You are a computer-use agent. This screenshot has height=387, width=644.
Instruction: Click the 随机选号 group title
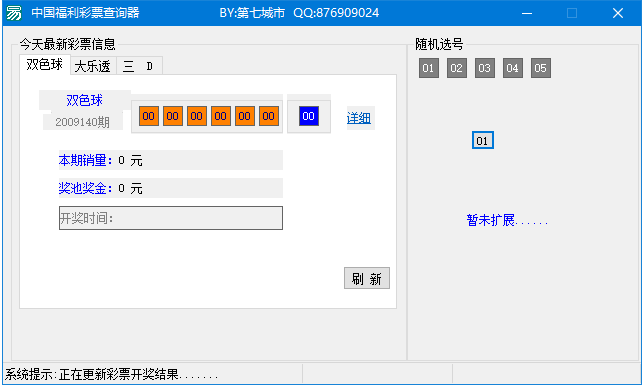point(439,44)
